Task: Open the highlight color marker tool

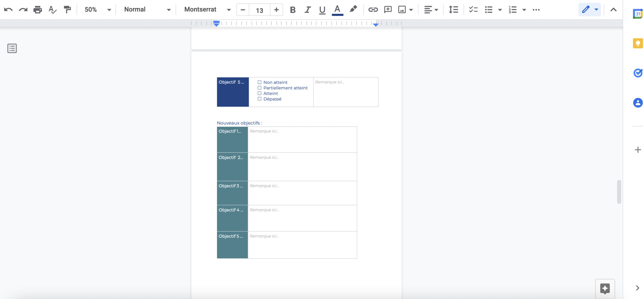Action: (353, 10)
